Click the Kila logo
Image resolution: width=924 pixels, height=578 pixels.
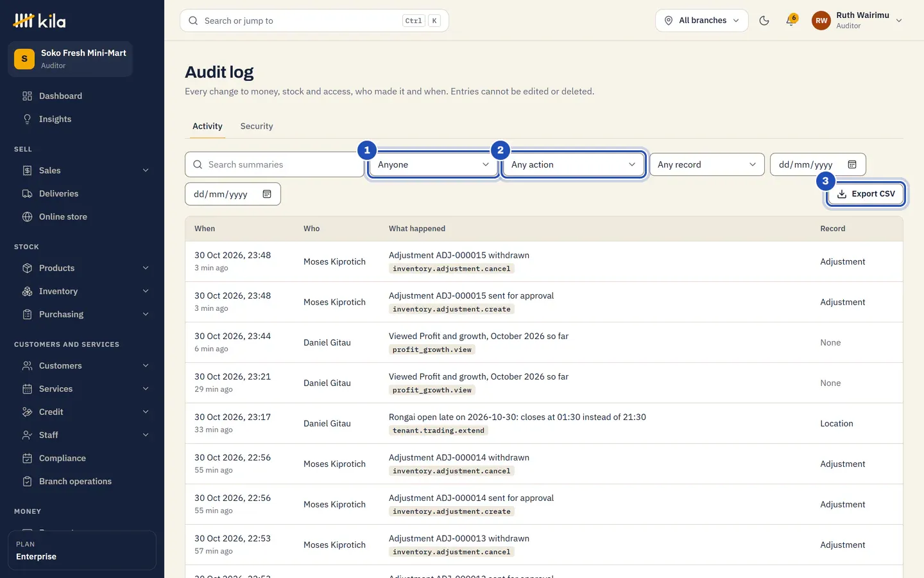coord(39,21)
